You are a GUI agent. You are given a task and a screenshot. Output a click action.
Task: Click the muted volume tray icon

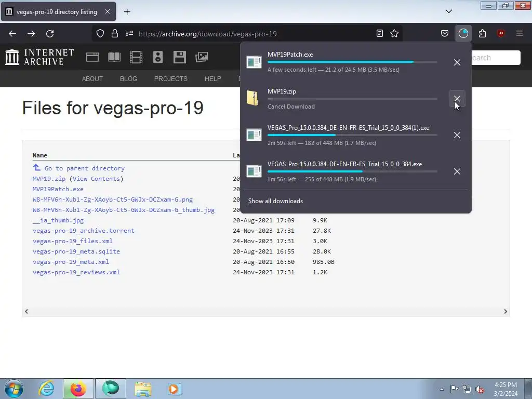point(479,389)
